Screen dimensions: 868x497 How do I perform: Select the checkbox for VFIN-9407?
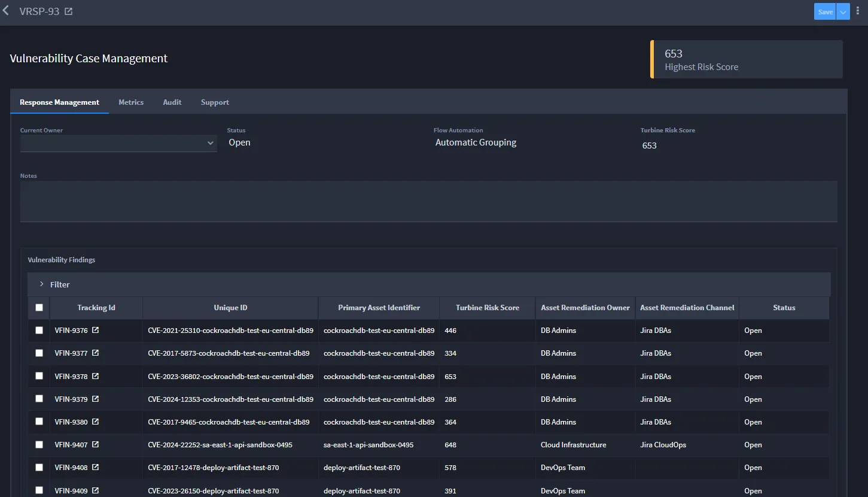click(39, 444)
